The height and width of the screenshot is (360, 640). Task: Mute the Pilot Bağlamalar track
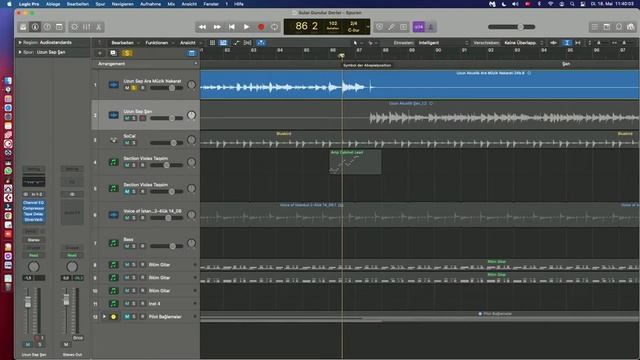point(127,317)
